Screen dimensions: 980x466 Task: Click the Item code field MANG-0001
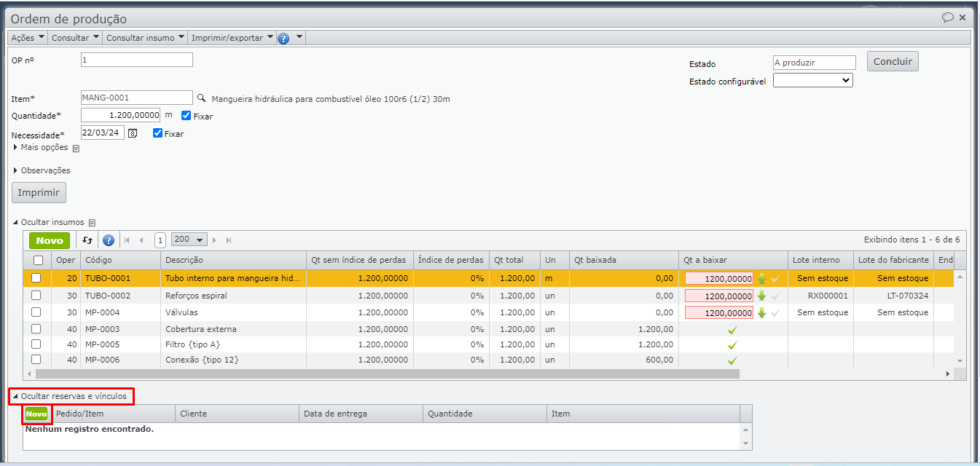coord(137,98)
